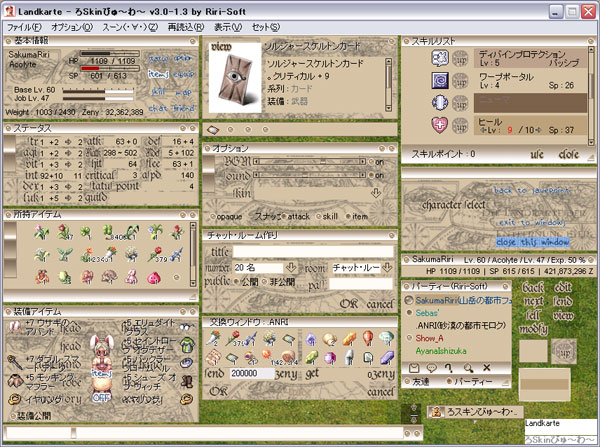Screen dimensions: 600x447
Task: Click the use button in the skill list
Action: [537, 154]
